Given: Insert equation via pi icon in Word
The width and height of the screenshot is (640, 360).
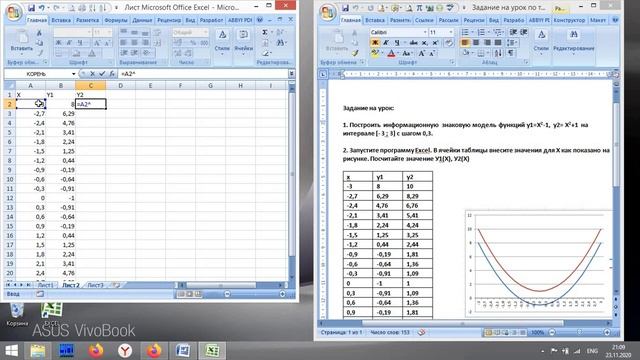Looking at the screenshot, I should [x=419, y=7].
